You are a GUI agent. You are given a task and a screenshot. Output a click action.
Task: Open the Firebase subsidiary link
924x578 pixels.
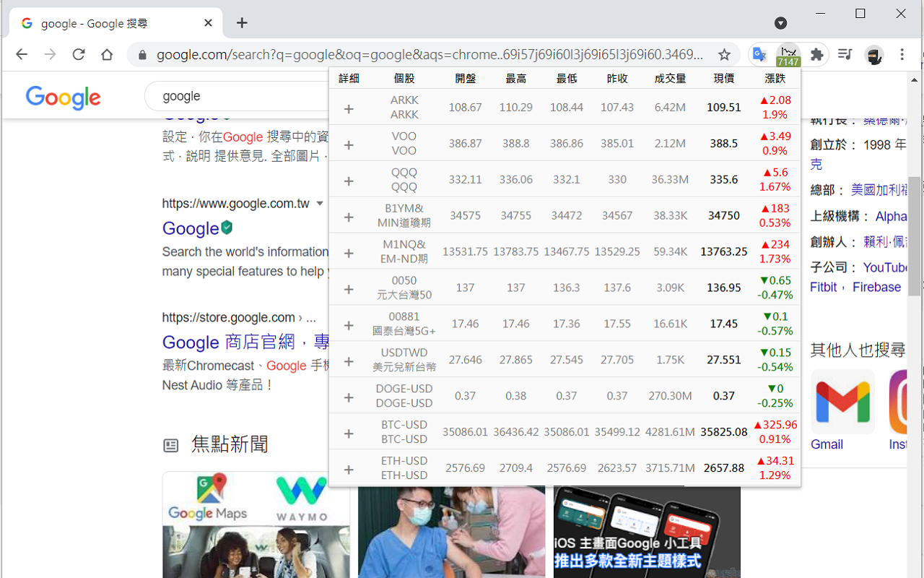(x=876, y=287)
